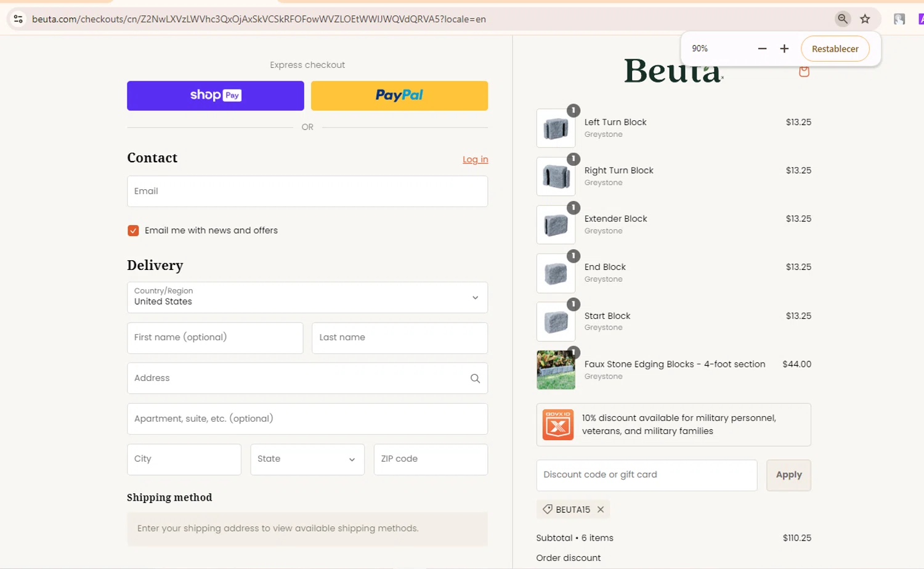
Task: Follow the Log in link
Action: pyautogui.click(x=475, y=160)
